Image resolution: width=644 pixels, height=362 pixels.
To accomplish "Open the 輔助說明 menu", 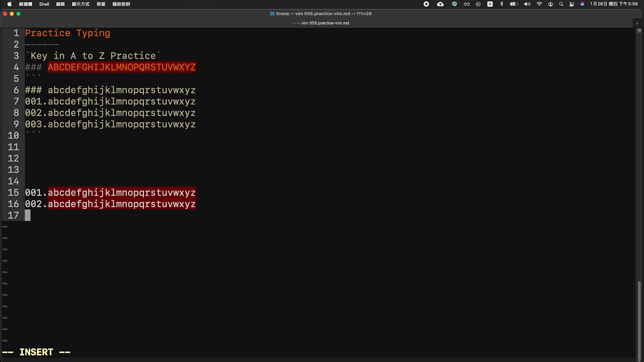I will pyautogui.click(x=121, y=4).
